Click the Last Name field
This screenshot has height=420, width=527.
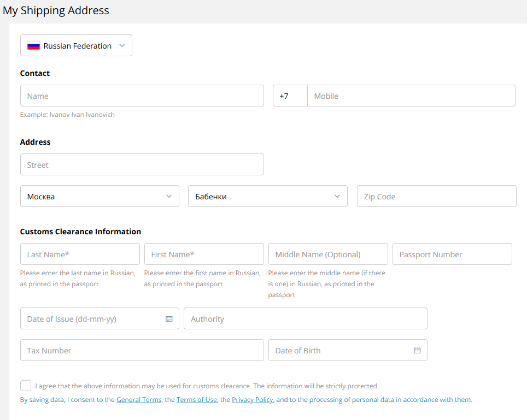80,254
